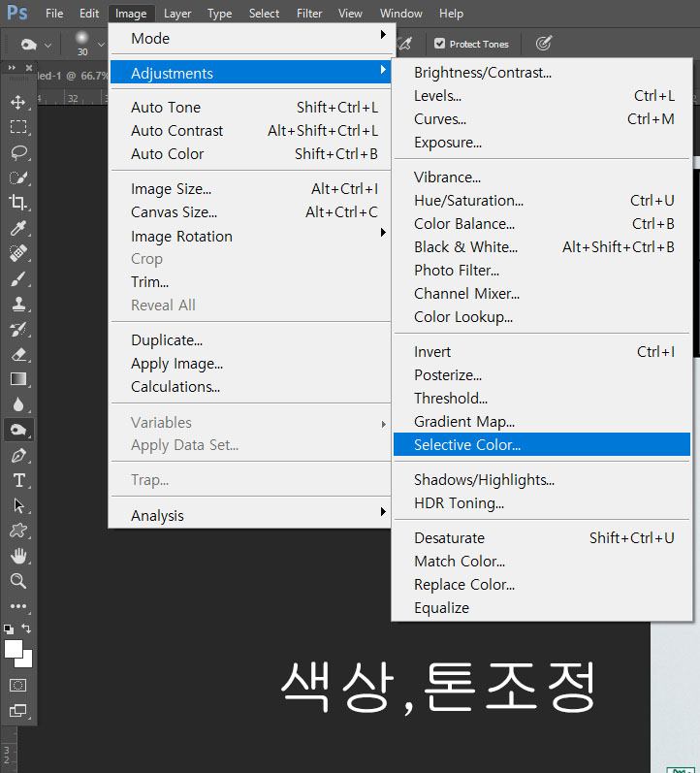The width and height of the screenshot is (700, 773).
Task: Open the Help menu
Action: [x=451, y=14]
